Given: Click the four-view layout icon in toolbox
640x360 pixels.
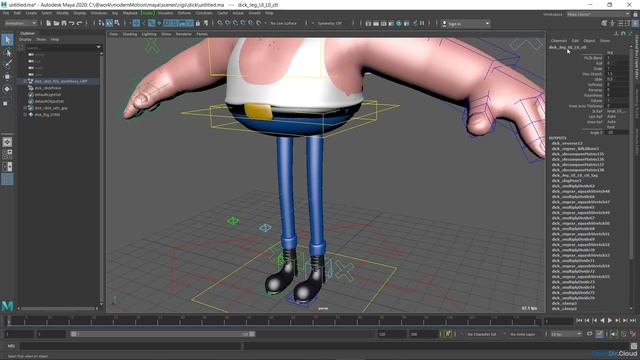Looking at the screenshot, I should (7, 154).
